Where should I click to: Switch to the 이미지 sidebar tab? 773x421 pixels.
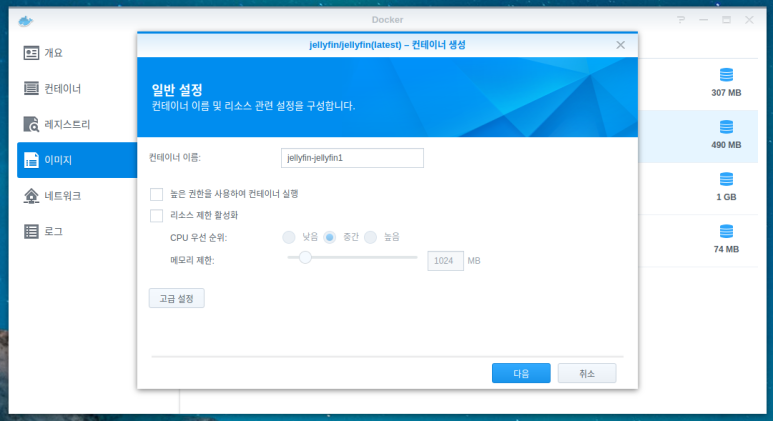click(x=76, y=160)
